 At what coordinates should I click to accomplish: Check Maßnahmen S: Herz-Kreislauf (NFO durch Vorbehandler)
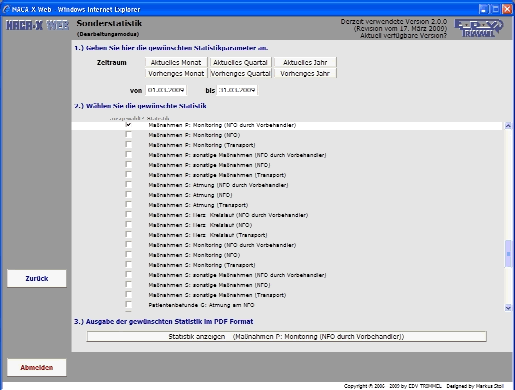(129, 215)
